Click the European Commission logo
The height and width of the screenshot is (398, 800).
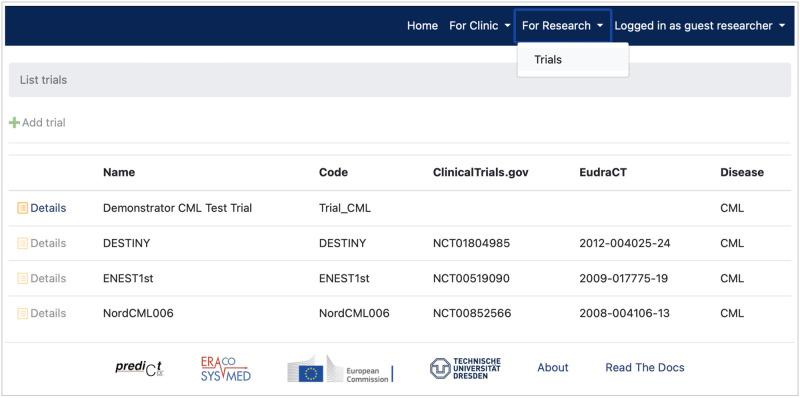point(340,369)
